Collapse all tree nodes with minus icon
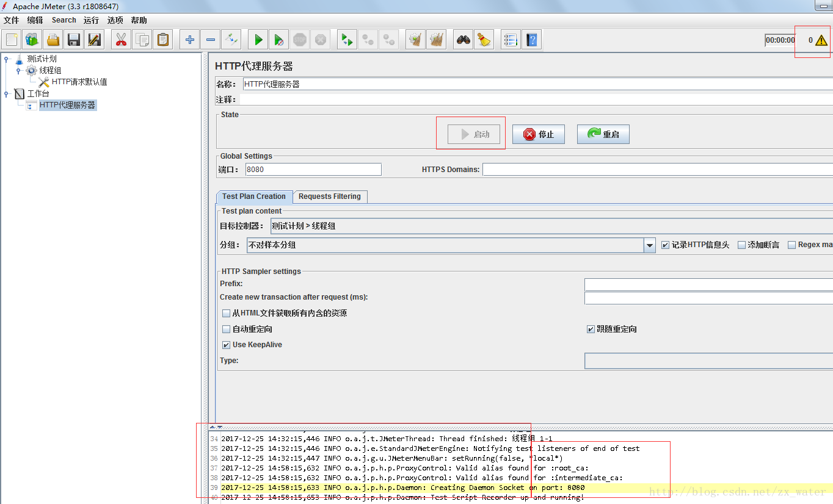833x504 pixels. pos(211,40)
